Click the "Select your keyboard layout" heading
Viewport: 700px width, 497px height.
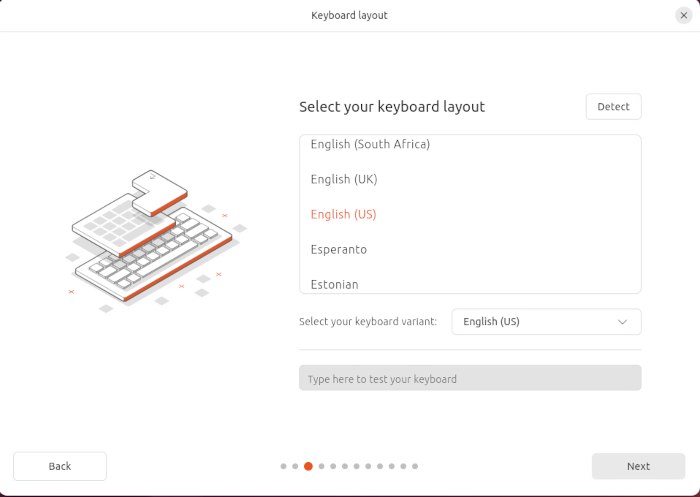pos(392,107)
